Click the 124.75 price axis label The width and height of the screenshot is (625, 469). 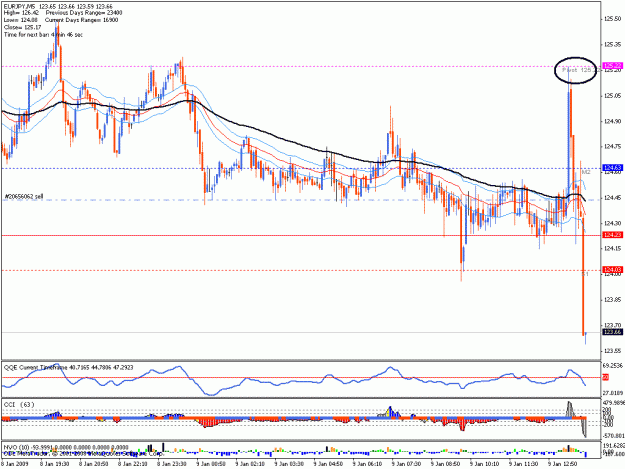[x=613, y=147]
